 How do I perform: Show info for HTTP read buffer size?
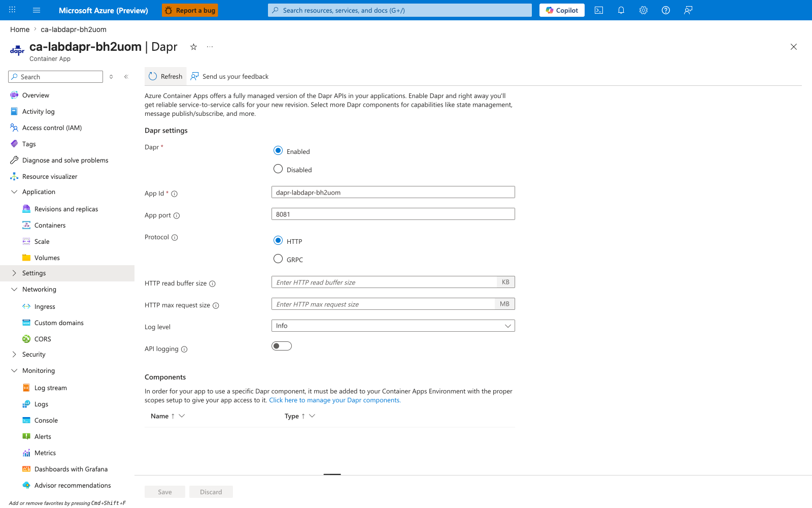pos(213,283)
